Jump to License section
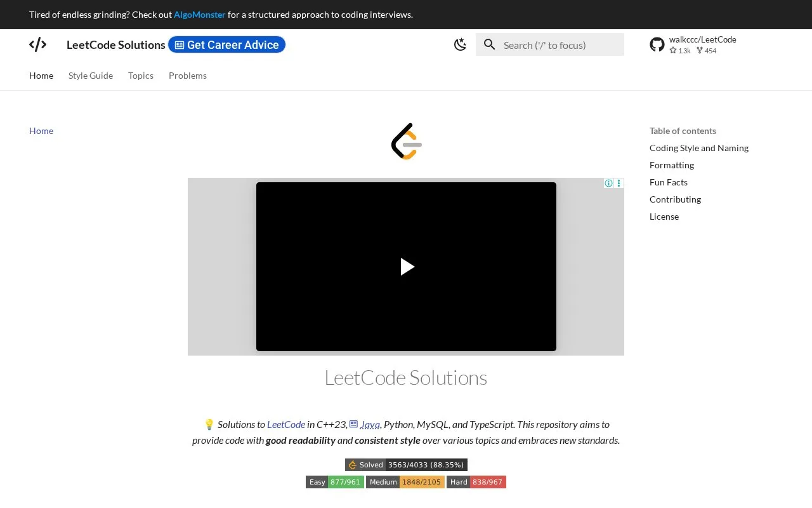Image resolution: width=812 pixels, height=508 pixels. coord(664,217)
